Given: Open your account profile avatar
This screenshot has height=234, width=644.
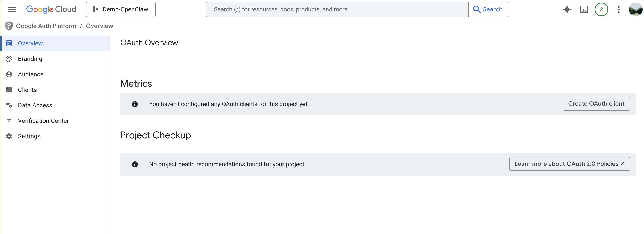Looking at the screenshot, I should pyautogui.click(x=635, y=9).
